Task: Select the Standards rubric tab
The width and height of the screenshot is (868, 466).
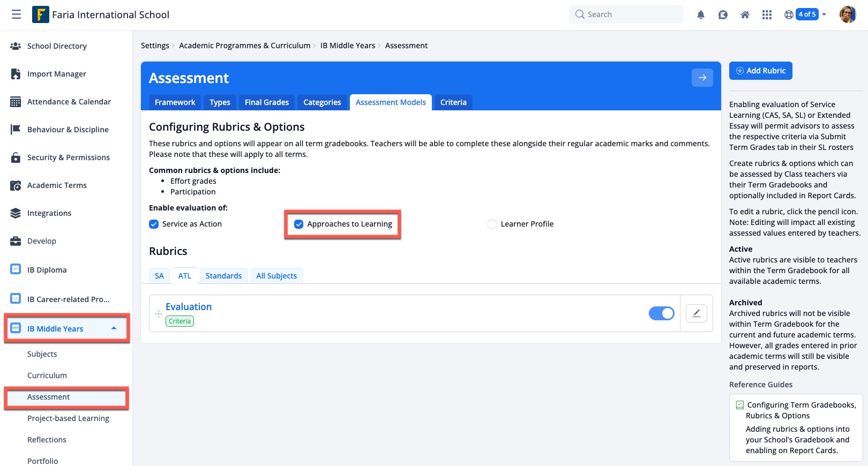Action: pyautogui.click(x=223, y=276)
